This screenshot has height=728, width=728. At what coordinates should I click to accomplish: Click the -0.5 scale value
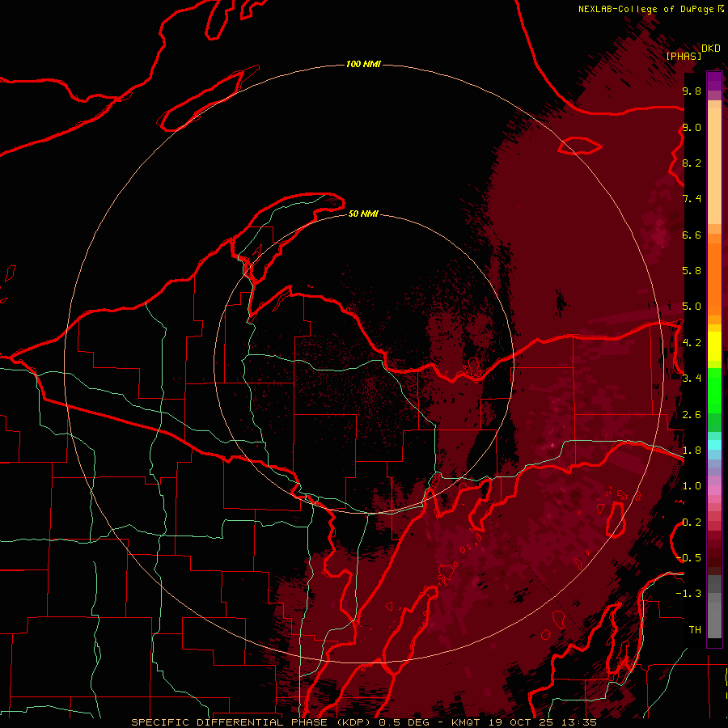click(689, 558)
